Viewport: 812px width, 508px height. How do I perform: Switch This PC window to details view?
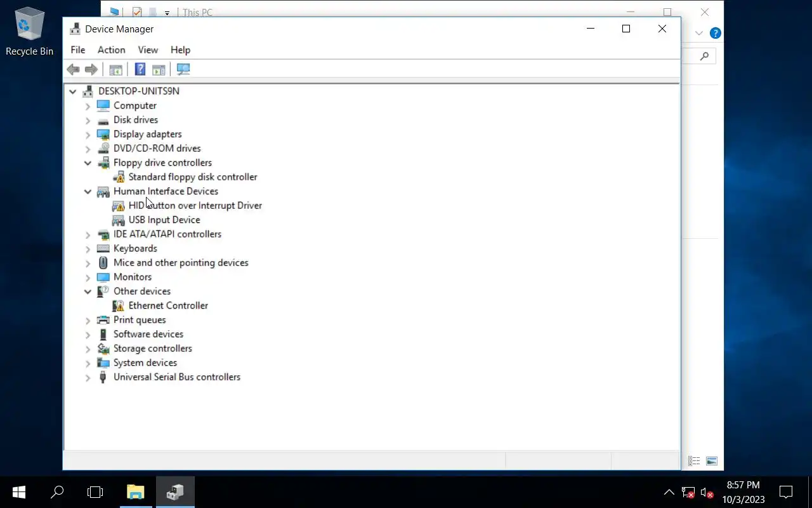coord(694,461)
